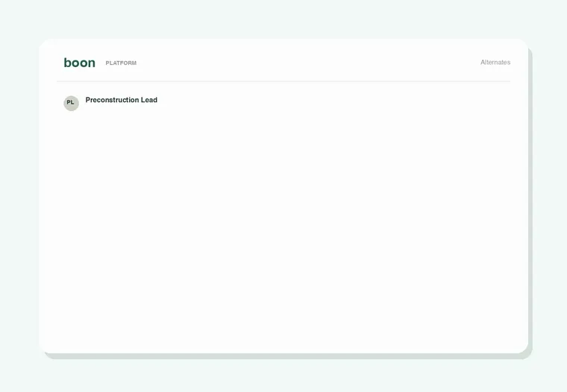Open the Alternates link
The height and width of the screenshot is (392, 567).
click(495, 62)
